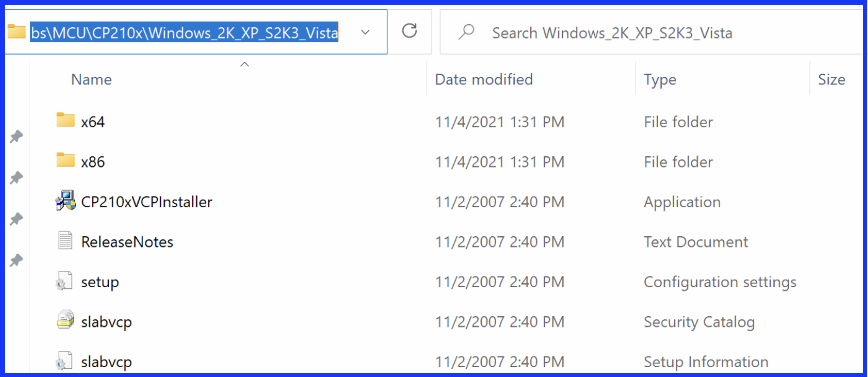This screenshot has width=868, height=377.
Task: Sort files by the Type column
Action: tap(660, 80)
